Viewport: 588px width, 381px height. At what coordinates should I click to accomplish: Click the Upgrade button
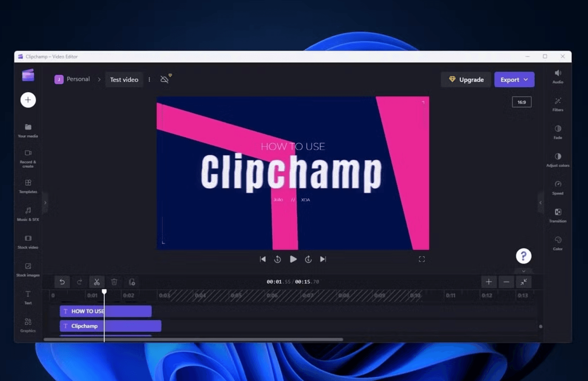pos(466,80)
